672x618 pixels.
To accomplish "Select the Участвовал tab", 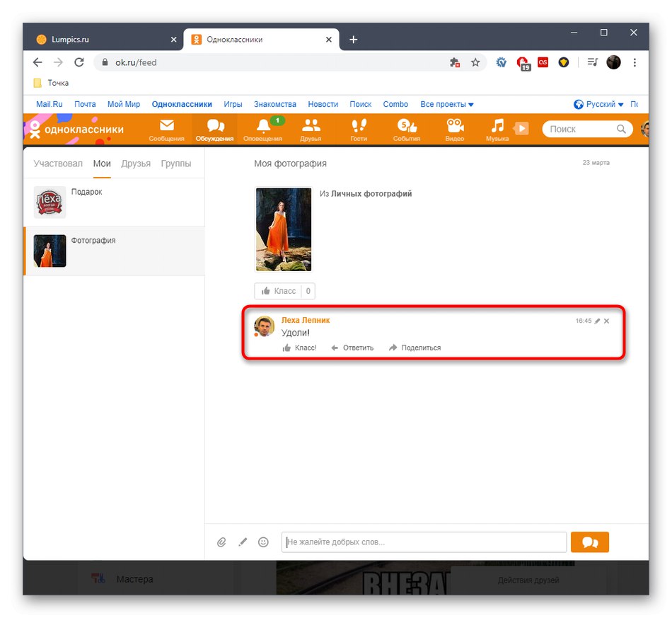I will [57, 163].
